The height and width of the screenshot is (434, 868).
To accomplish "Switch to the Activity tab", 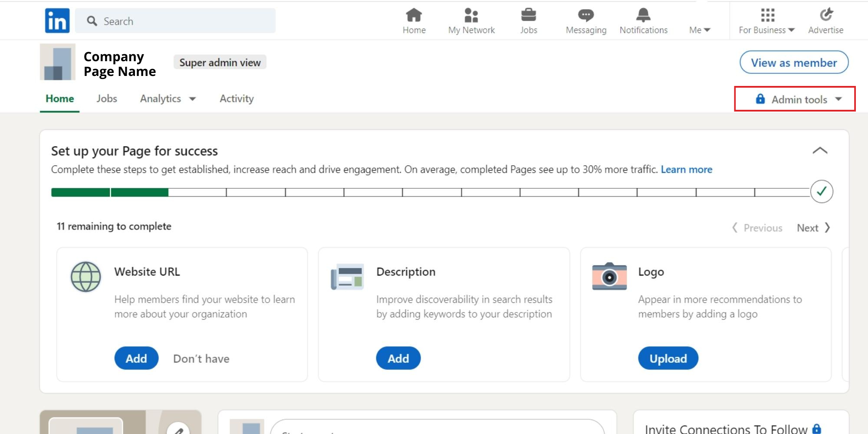I will coord(237,99).
